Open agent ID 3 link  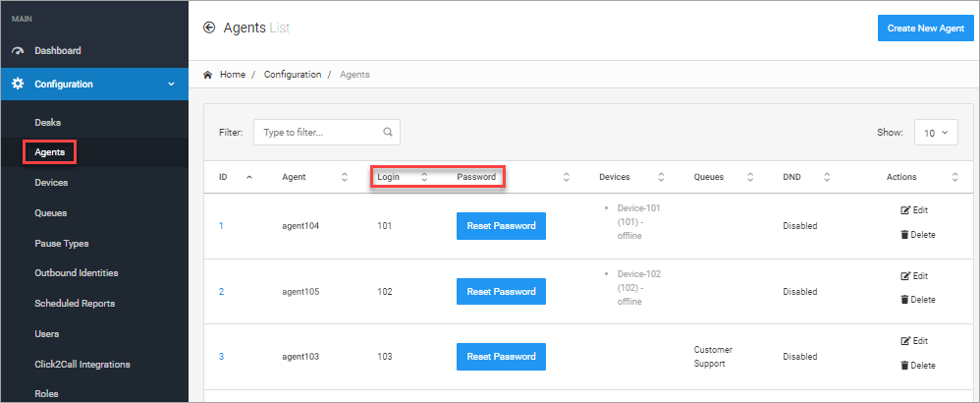[221, 357]
